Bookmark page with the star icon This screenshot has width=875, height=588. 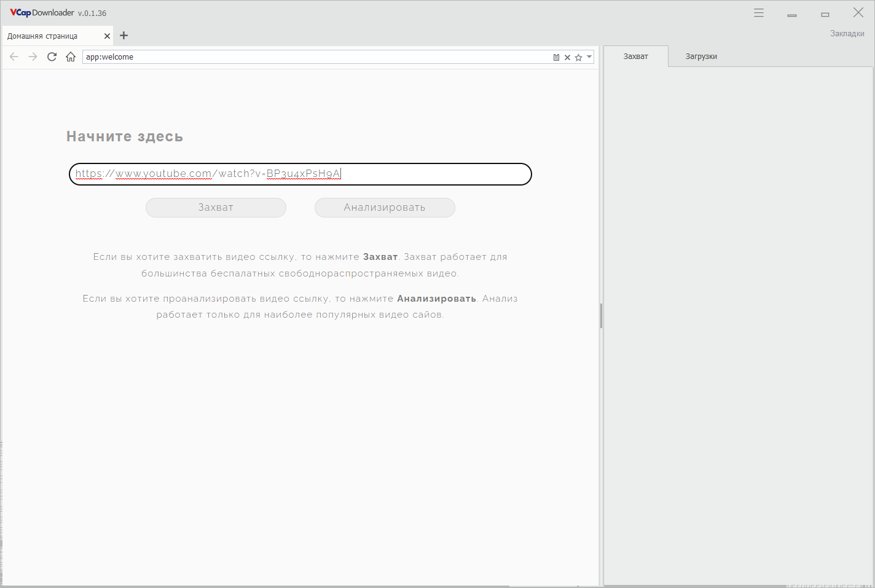point(578,57)
